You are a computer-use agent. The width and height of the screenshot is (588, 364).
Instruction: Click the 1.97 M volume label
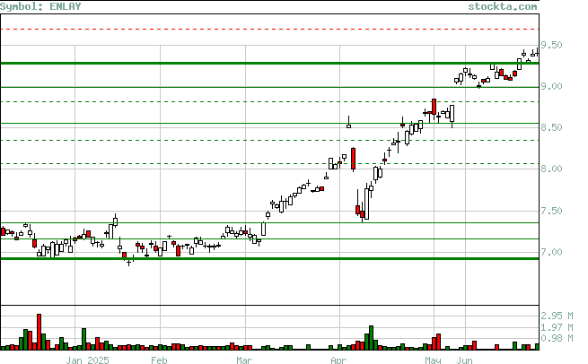coord(557,327)
